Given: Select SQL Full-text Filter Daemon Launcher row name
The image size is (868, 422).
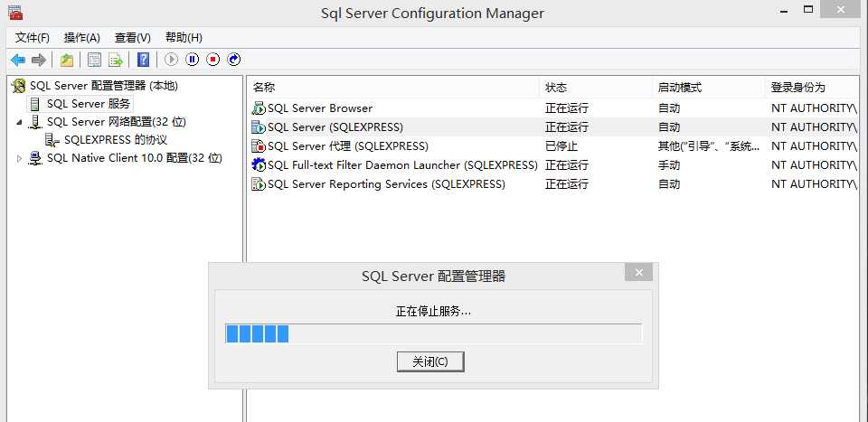Looking at the screenshot, I should pos(402,164).
